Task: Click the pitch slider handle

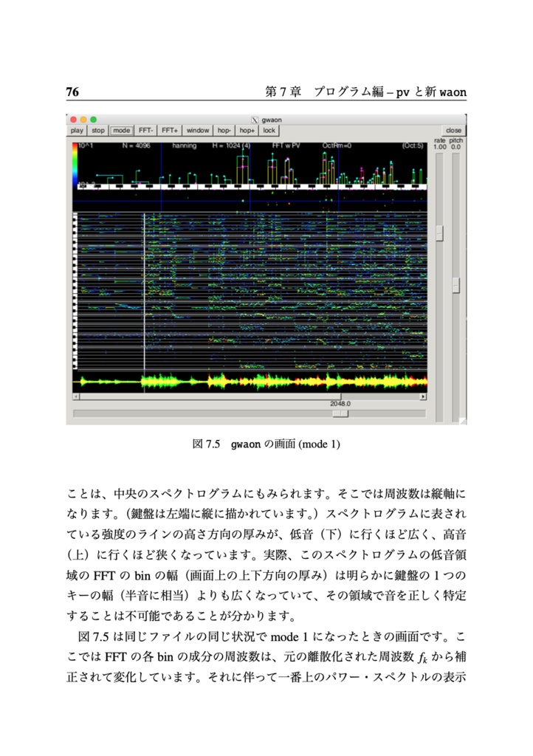Action: pyautogui.click(x=456, y=285)
